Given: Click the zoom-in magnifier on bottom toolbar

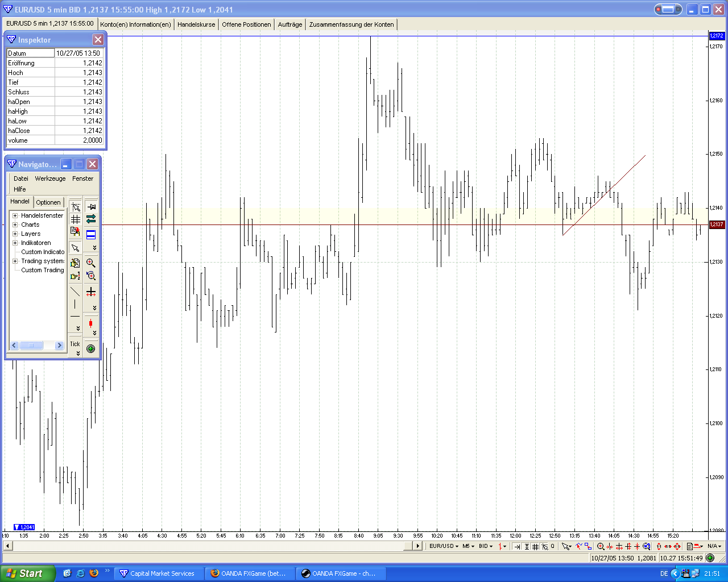Looking at the screenshot, I should point(601,546).
